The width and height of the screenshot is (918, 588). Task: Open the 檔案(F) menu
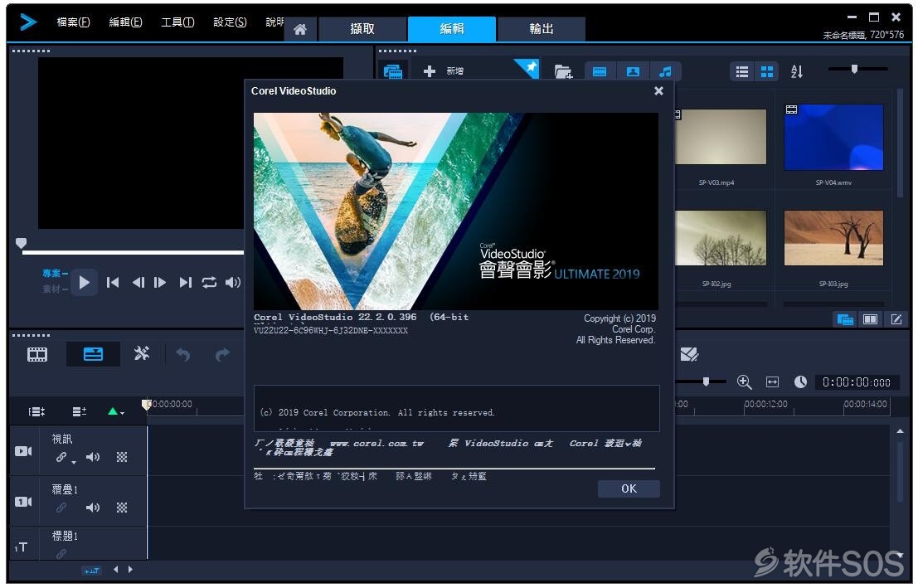click(73, 22)
